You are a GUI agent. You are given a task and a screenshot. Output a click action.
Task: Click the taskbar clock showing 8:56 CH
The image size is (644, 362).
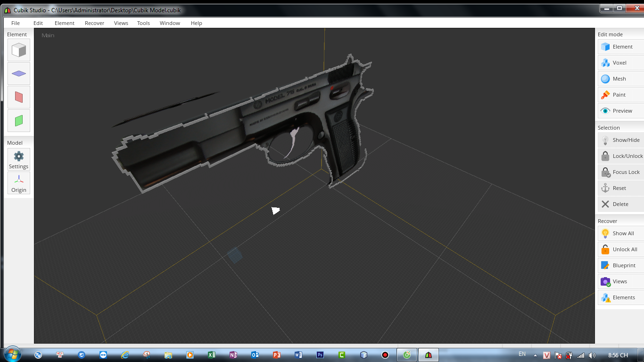pos(618,355)
